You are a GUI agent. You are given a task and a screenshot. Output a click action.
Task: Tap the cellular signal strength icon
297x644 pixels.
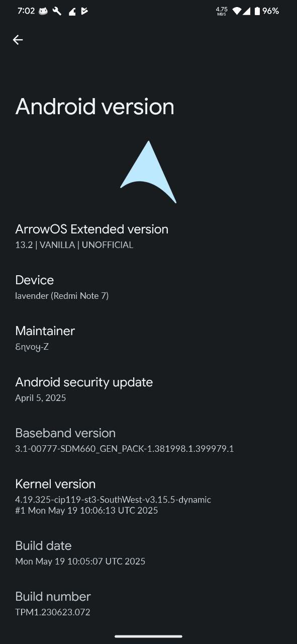coord(247,11)
